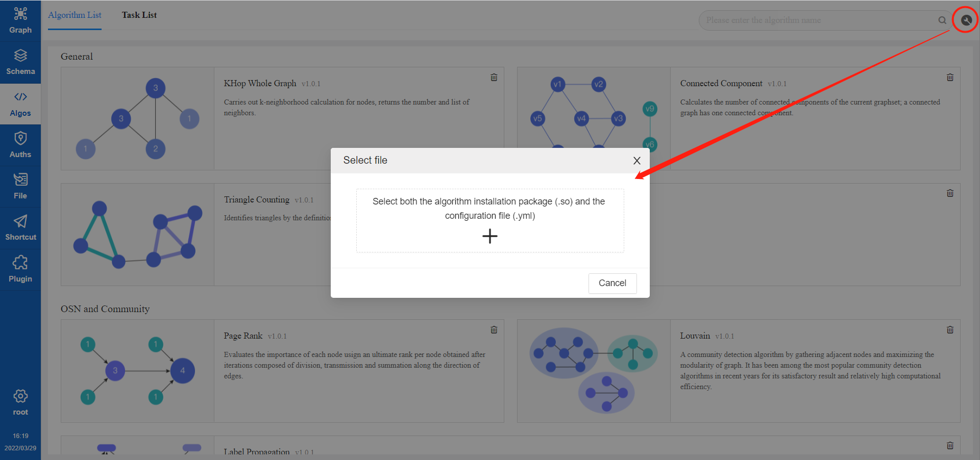Delete the Connected Component algorithm
Viewport: 980px width, 460px height.
pyautogui.click(x=950, y=78)
